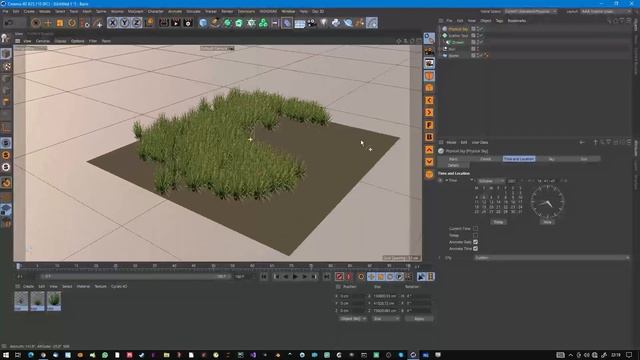Play the animation forward
The width and height of the screenshot is (640, 360).
[x=295, y=277]
